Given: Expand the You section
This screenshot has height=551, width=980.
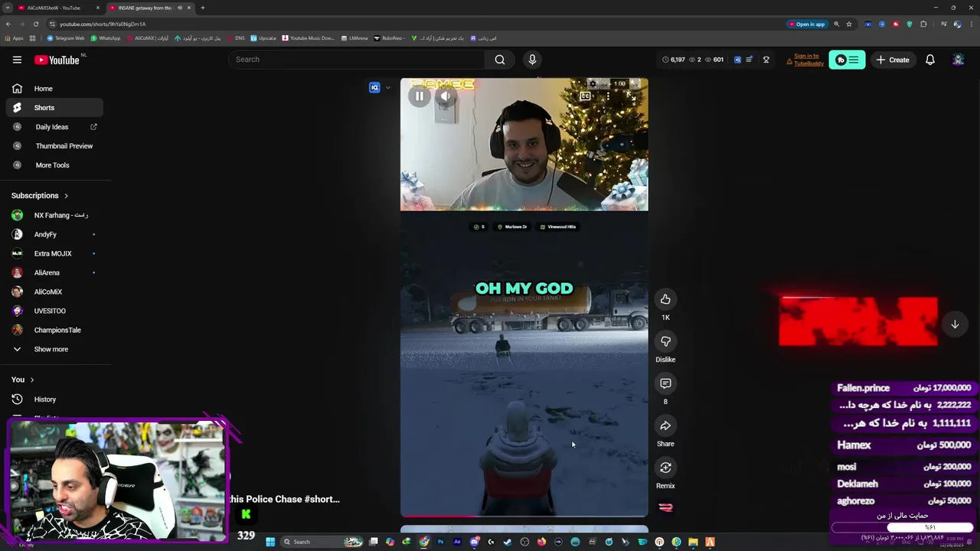Looking at the screenshot, I should (x=23, y=380).
